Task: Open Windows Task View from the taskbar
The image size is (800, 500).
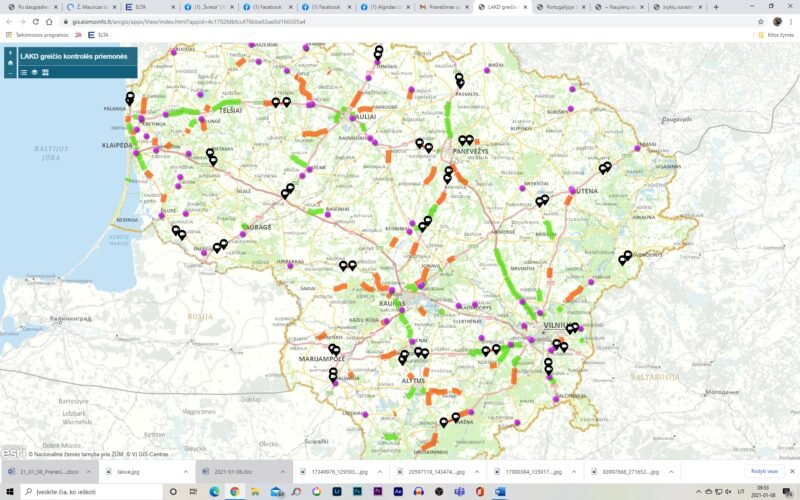Action: 193,492
